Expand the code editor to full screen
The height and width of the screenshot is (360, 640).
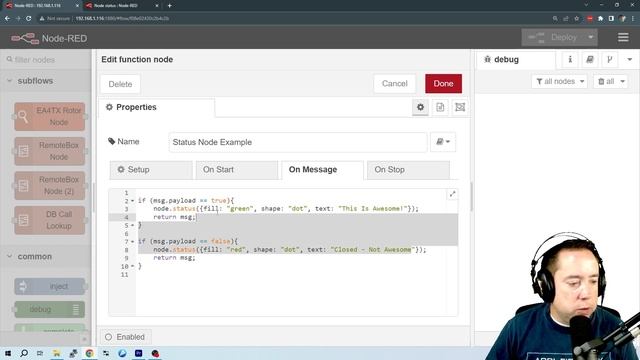click(452, 194)
